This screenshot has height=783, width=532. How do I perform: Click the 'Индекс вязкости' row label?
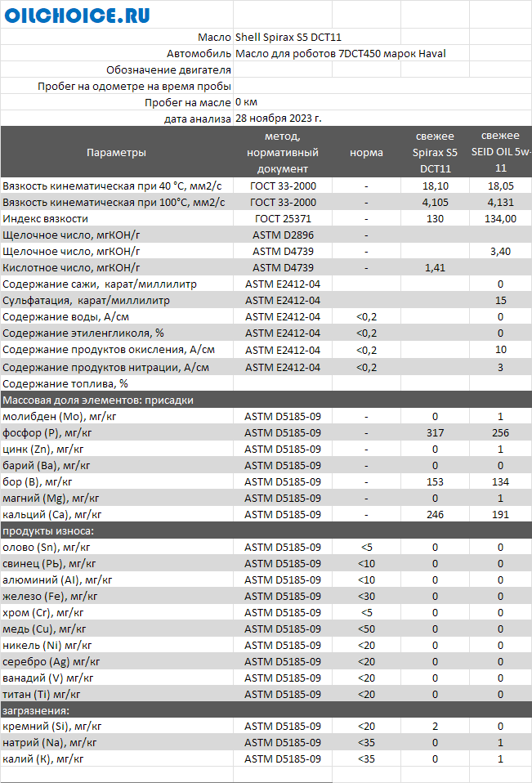click(x=46, y=219)
